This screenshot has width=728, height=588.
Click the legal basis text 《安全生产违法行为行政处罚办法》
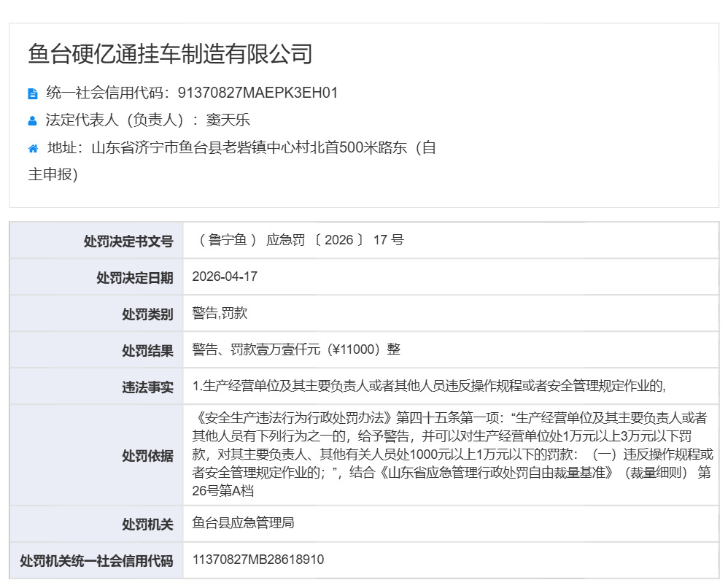(x=295, y=418)
